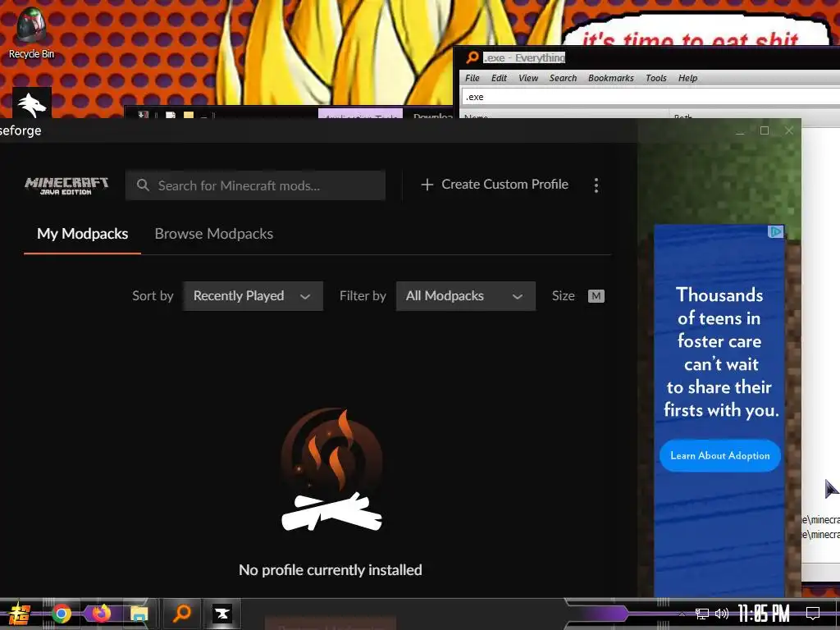Click the AdChoices icon on the ad

pos(776,231)
